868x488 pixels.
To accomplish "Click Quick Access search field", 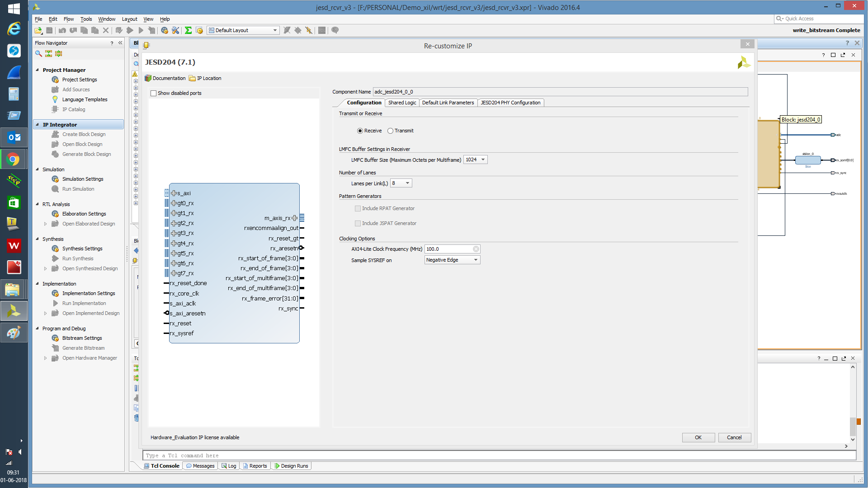I will pyautogui.click(x=819, y=19).
